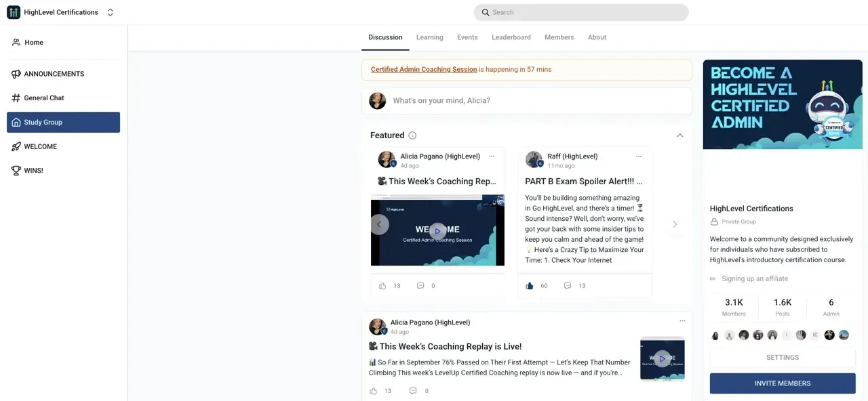Click the 3.1K Members count
Screen dimensions: 868x401
click(x=734, y=307)
